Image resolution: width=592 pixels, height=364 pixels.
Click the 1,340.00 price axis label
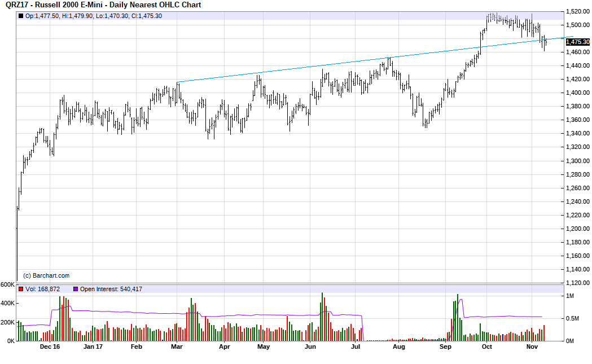(x=578, y=133)
